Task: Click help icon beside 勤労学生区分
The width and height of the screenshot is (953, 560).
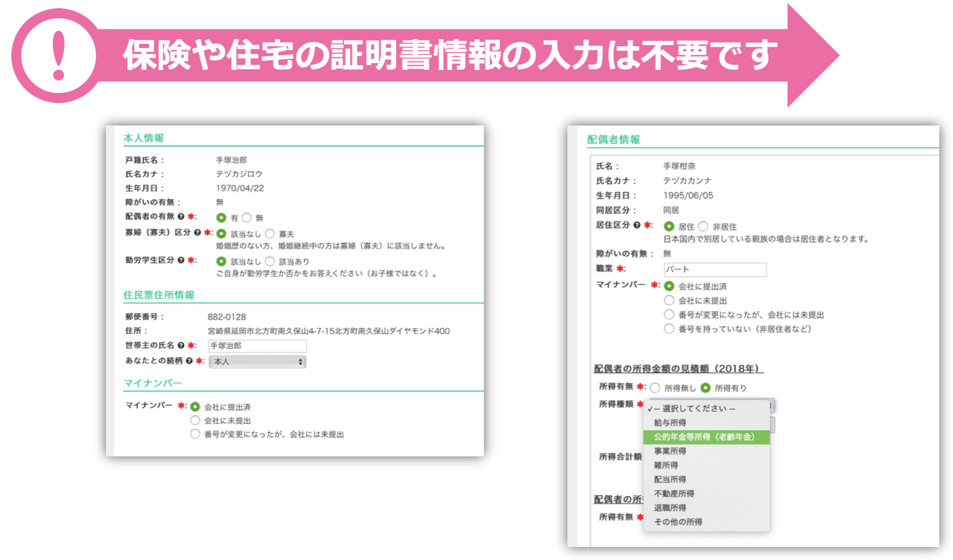Action: point(181,260)
